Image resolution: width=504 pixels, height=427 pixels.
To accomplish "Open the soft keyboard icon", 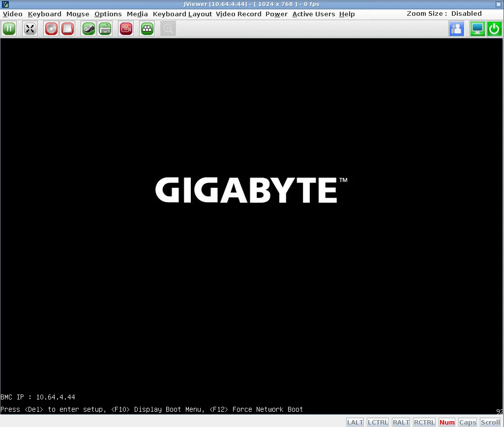I will click(x=105, y=29).
